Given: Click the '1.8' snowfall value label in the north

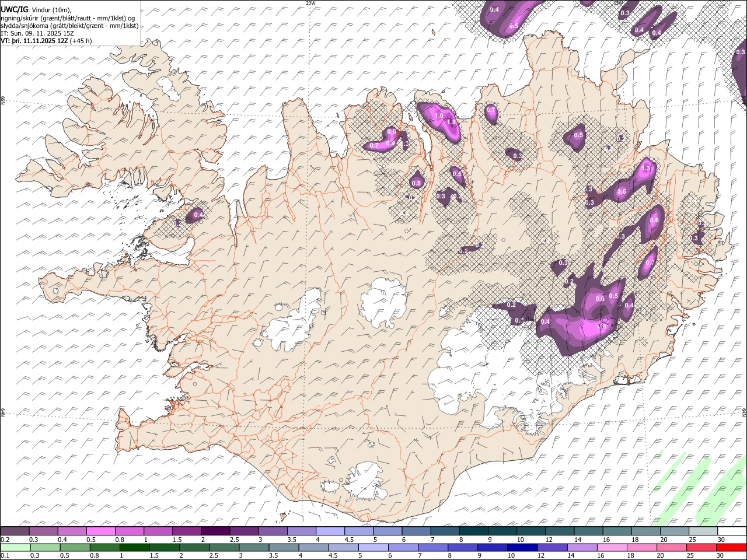Looking at the screenshot, I should 451,123.
